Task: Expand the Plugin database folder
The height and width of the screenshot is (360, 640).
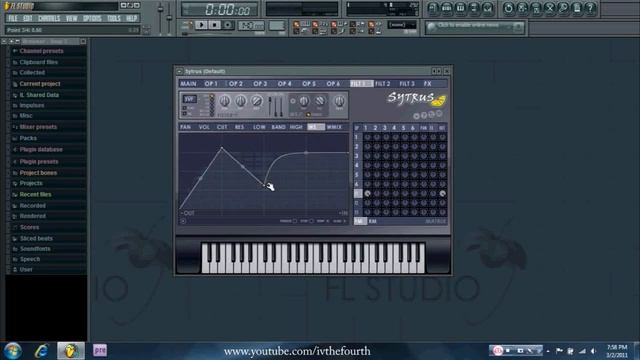Action: 41,149
